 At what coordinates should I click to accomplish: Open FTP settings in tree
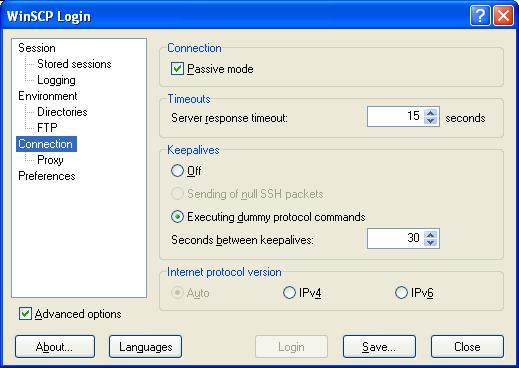(47, 128)
